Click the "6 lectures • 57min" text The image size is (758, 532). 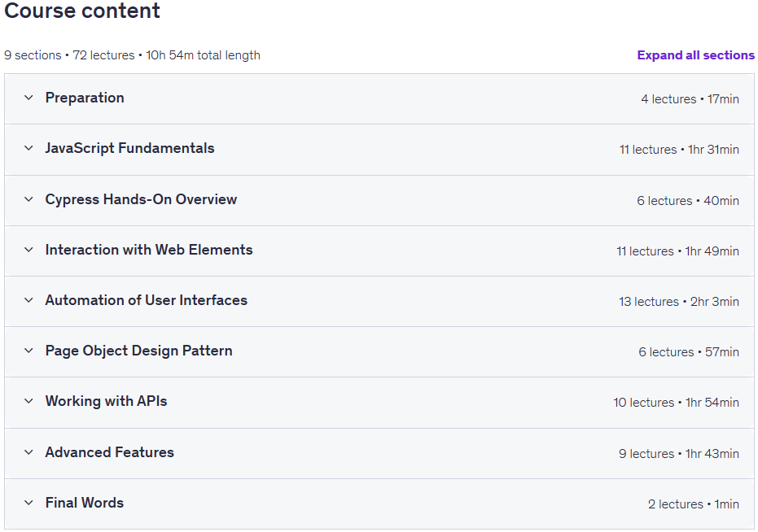[x=689, y=352]
